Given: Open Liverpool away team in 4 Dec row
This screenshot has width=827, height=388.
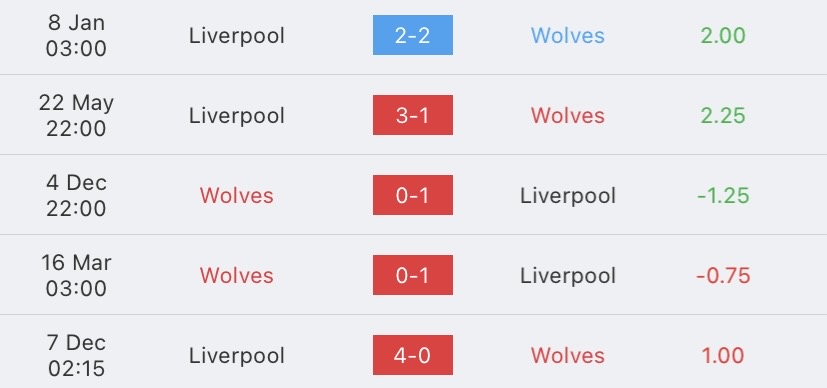Looking at the screenshot, I should [x=568, y=196].
